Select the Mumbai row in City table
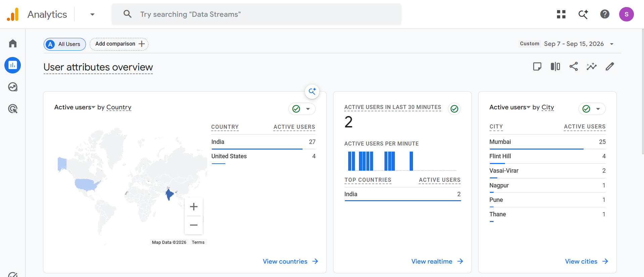 click(547, 142)
